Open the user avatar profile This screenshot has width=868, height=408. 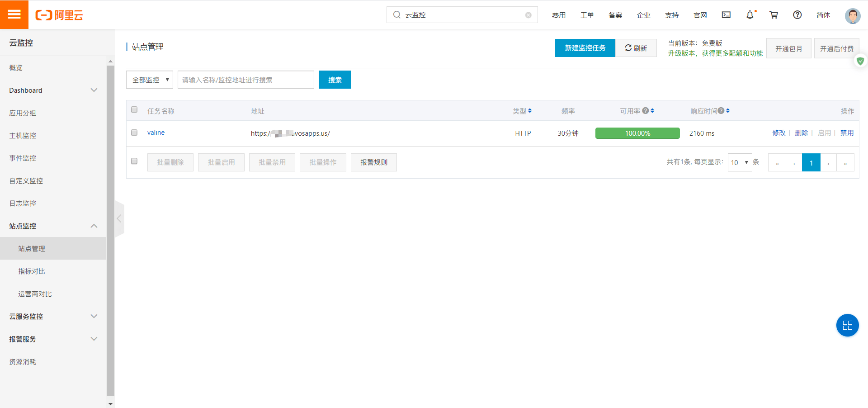852,16
